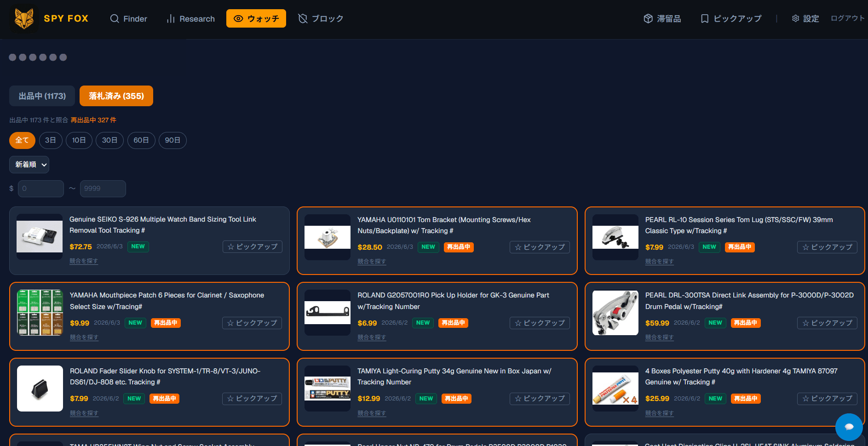Open the YAMAHA Tom Bracket thumbnail

pyautogui.click(x=328, y=237)
